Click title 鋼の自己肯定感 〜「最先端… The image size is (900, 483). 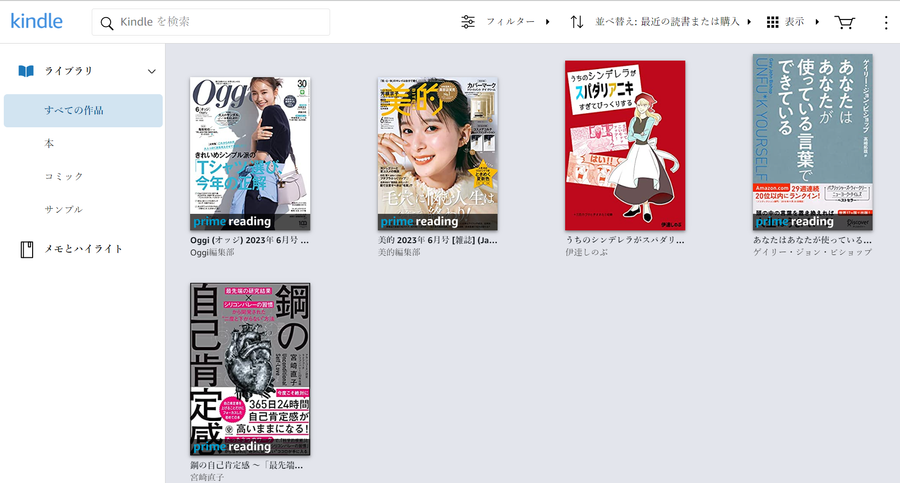[247, 465]
